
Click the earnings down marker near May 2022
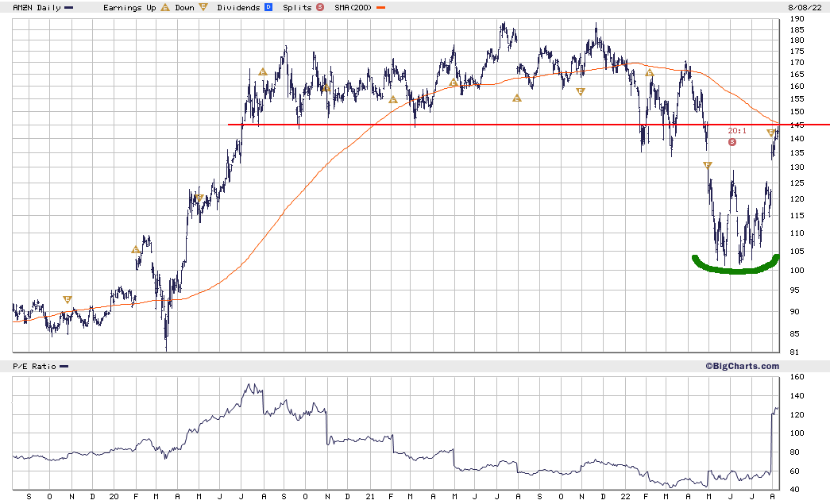(x=708, y=166)
